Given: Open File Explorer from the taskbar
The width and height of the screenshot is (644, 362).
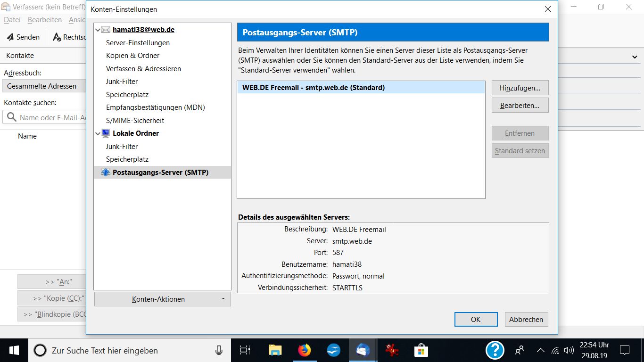Looking at the screenshot, I should coord(275,350).
